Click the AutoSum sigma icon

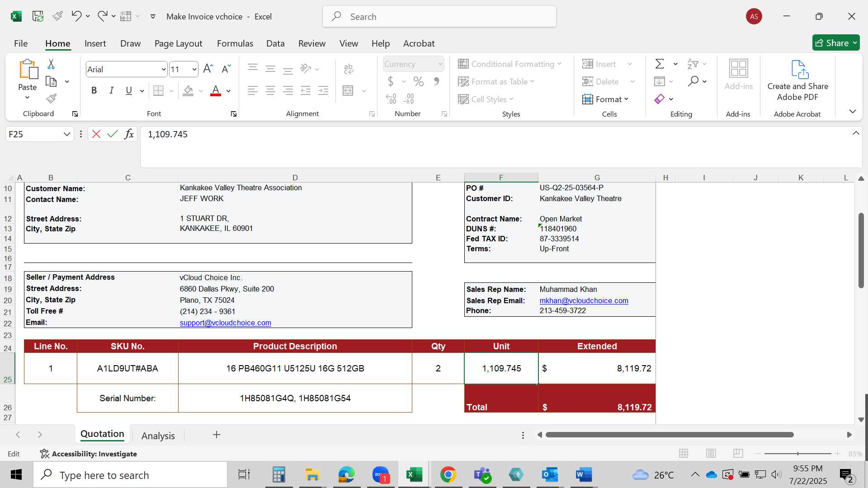pyautogui.click(x=660, y=64)
